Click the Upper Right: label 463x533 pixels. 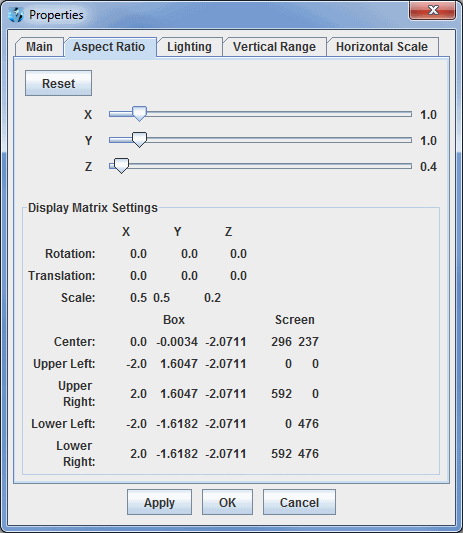point(77,394)
